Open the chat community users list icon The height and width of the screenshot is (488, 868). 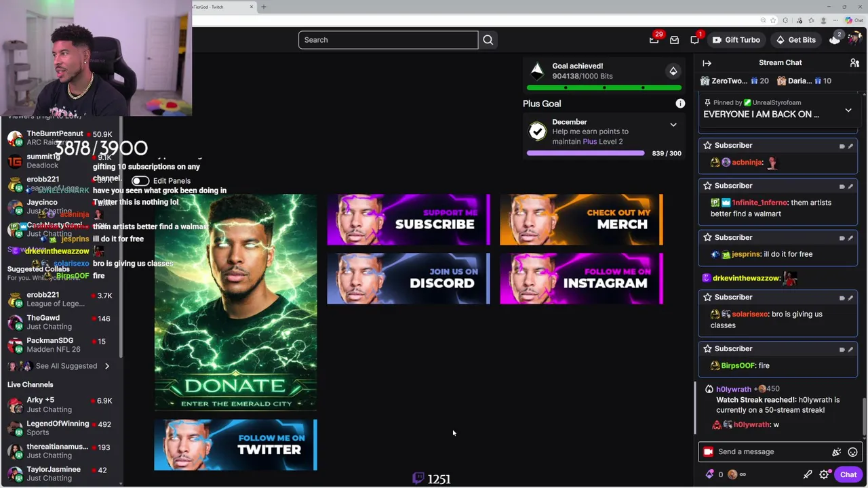tap(854, 63)
